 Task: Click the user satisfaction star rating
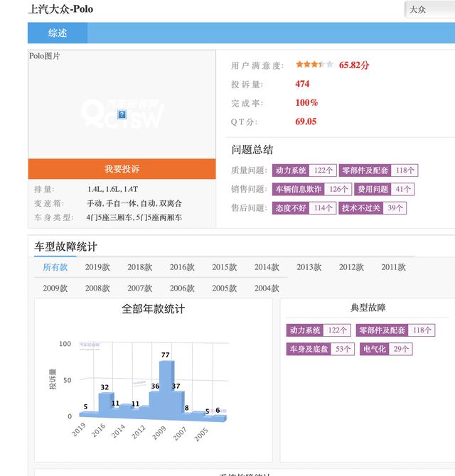(x=315, y=65)
